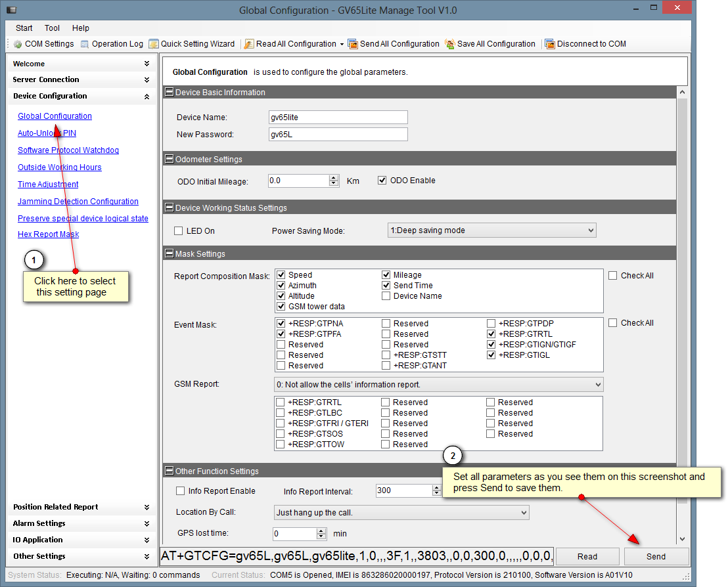Viewport: 728px width, 587px height.
Task: Uncheck +RESP:GTPNA in Event Mask
Action: 281,323
